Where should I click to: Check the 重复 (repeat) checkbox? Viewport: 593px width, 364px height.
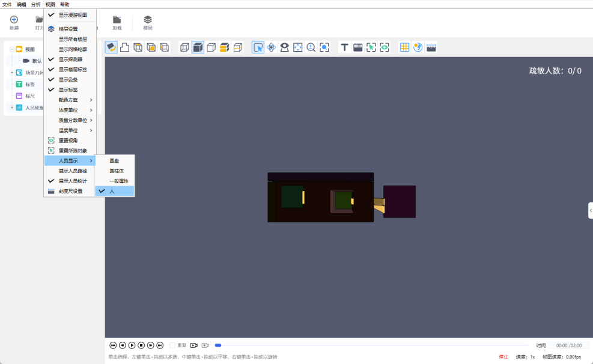coord(172,345)
